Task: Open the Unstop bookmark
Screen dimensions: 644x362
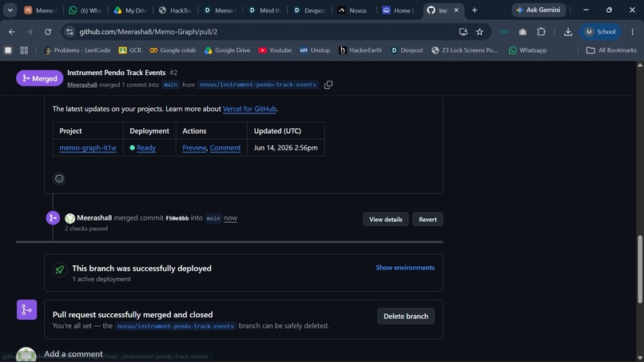Action: [x=315, y=50]
